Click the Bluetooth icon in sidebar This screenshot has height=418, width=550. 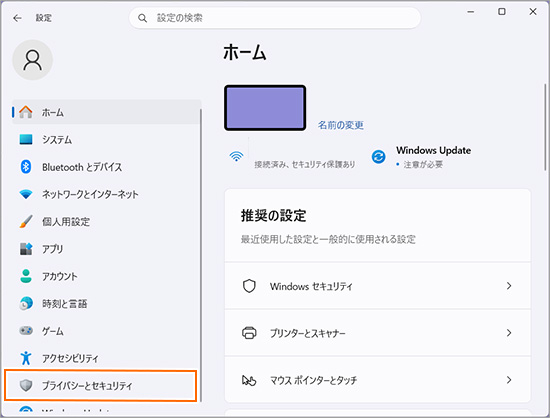click(26, 167)
